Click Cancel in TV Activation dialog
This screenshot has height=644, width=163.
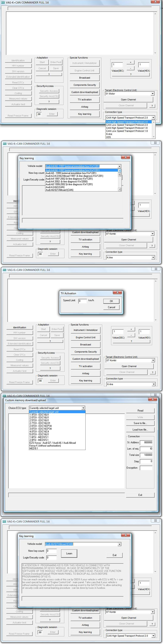tap(111, 307)
